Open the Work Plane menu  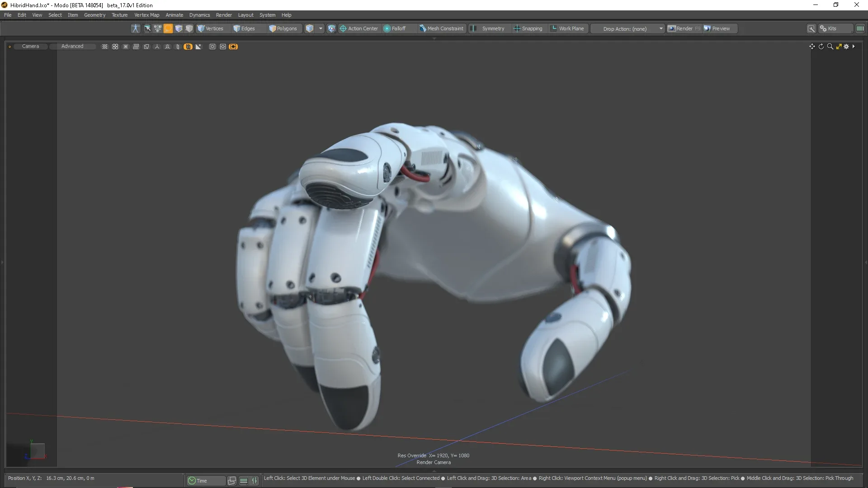click(567, 28)
